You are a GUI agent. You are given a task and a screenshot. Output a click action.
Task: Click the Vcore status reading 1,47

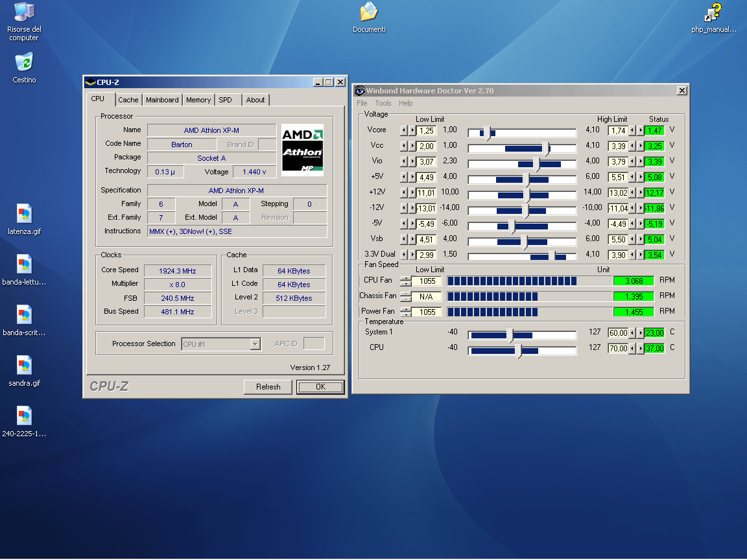(x=654, y=130)
